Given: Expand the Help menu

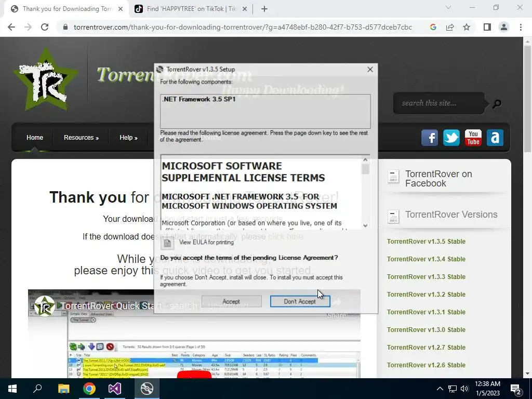Looking at the screenshot, I should (x=128, y=137).
